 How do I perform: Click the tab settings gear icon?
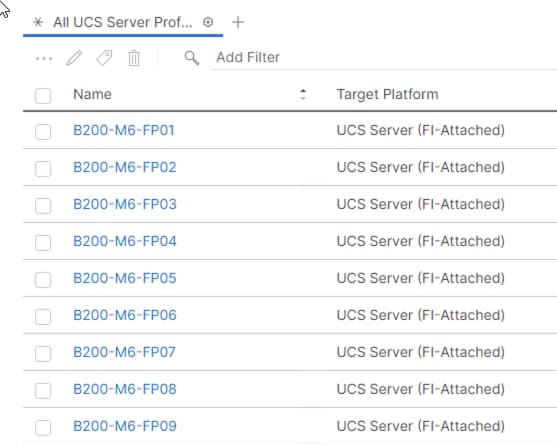point(208,22)
